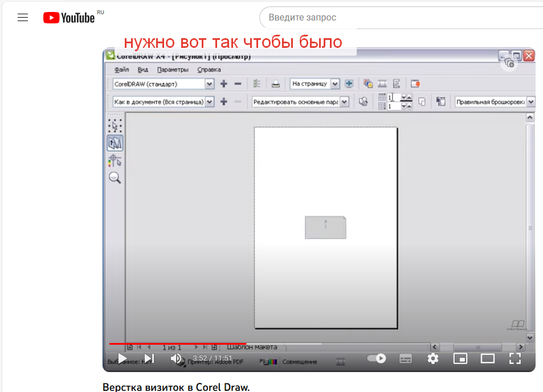Select the Zoom magnifier tool
This screenshot has height=392, width=543.
(115, 178)
